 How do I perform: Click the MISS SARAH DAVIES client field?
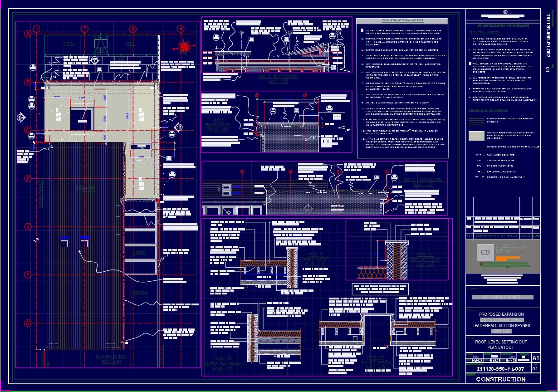[x=502, y=297]
